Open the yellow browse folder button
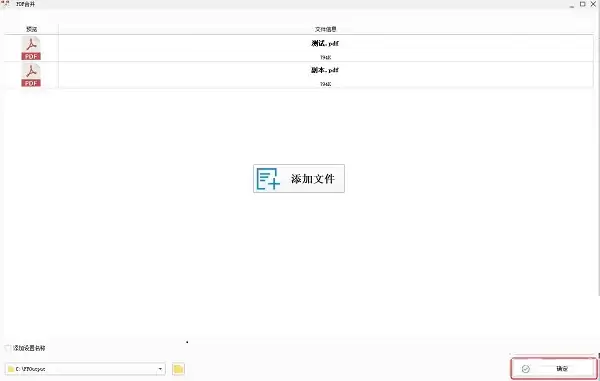600x381 pixels. pos(178,369)
